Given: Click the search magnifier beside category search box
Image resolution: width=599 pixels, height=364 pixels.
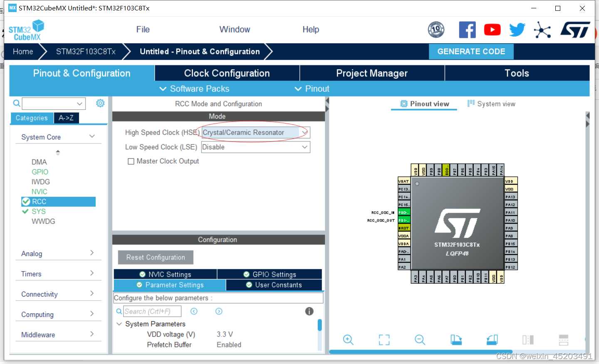Looking at the screenshot, I should tap(16, 103).
